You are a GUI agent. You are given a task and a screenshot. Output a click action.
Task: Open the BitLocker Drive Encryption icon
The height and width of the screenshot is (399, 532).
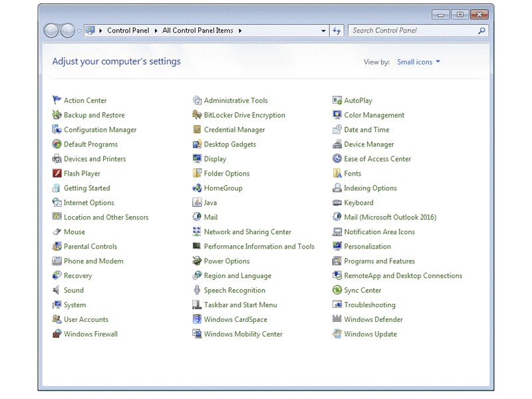click(197, 114)
